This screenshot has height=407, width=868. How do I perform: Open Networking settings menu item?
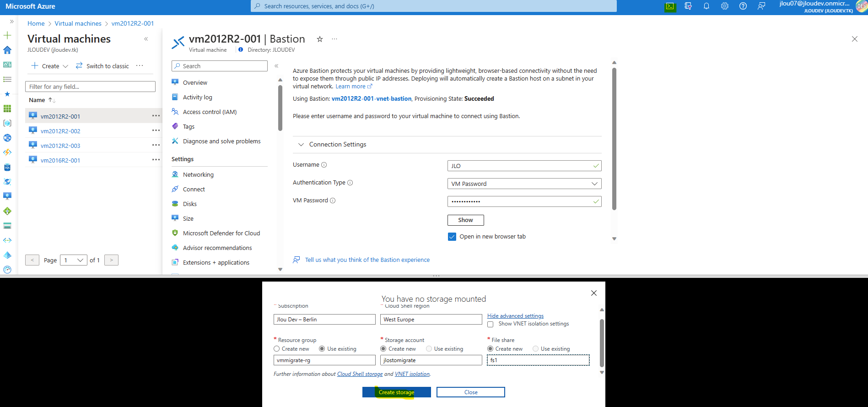point(198,175)
